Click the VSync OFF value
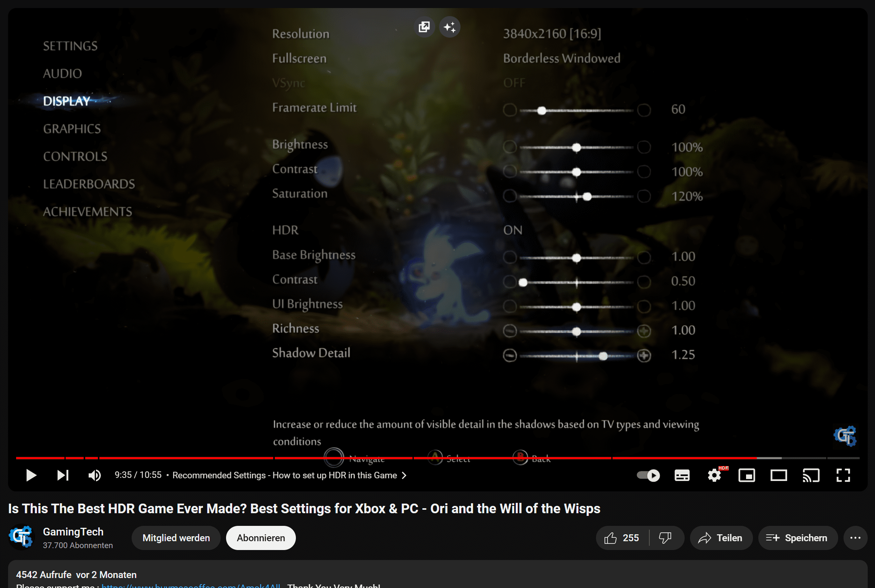875x588 pixels. 514,83
